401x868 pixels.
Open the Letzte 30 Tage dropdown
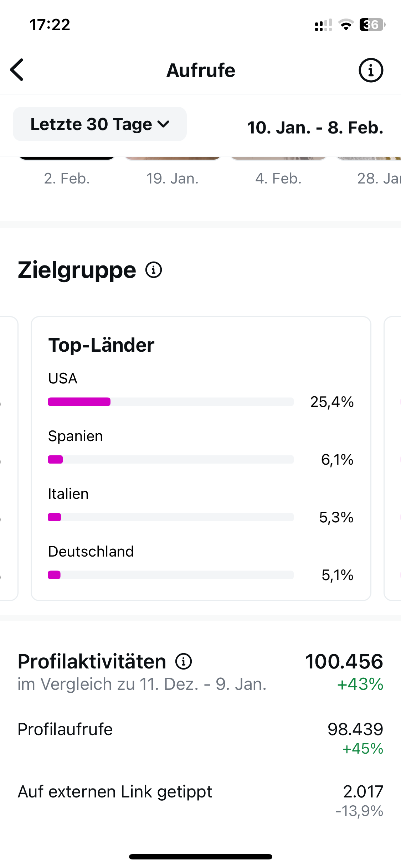point(100,124)
